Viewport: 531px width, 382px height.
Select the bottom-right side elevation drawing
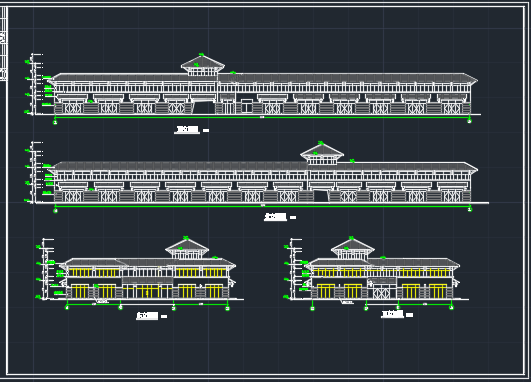pos(383,268)
